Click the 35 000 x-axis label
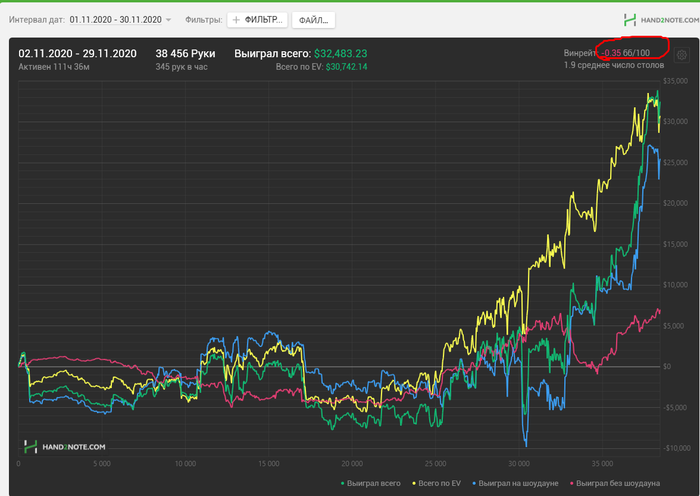The height and width of the screenshot is (496, 700). 603,463
